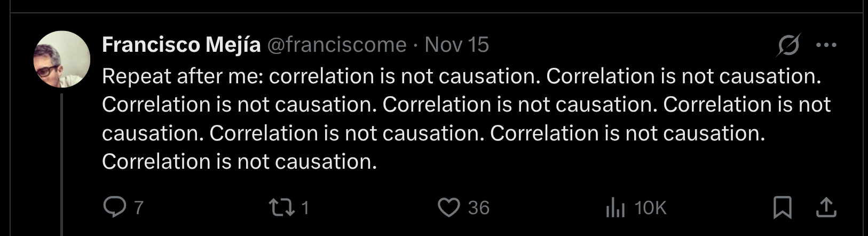Click the share upload arrow icon

point(825,207)
